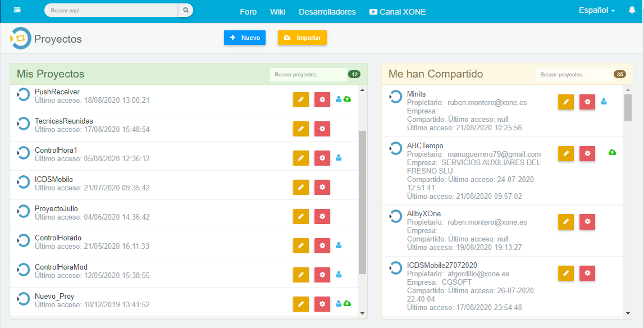Select the TecnicasReunidas project name
This screenshot has height=328, width=644.
click(x=64, y=121)
